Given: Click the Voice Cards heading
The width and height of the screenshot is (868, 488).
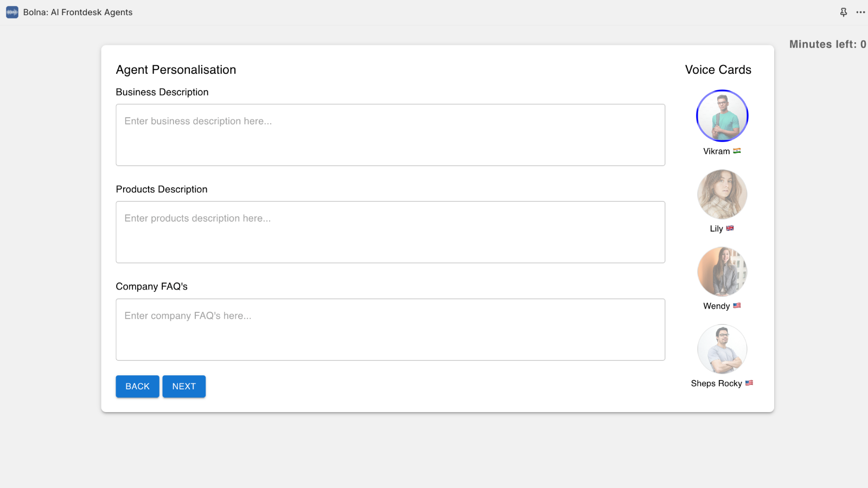Looking at the screenshot, I should click(x=717, y=69).
